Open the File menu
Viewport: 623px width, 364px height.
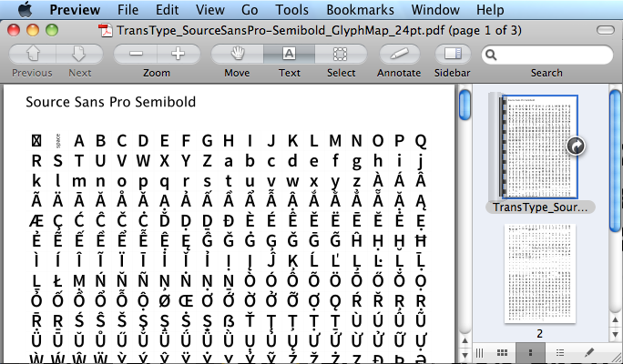point(128,9)
